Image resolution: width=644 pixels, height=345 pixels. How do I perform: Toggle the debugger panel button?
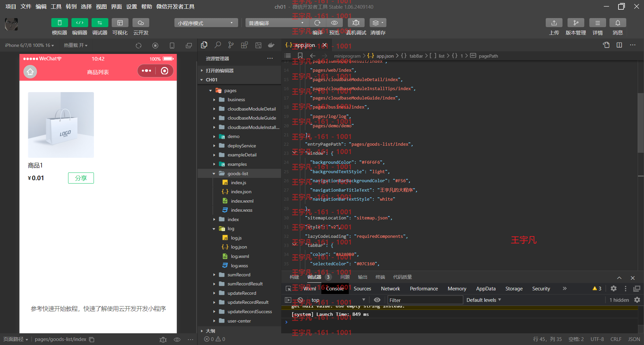click(x=100, y=23)
